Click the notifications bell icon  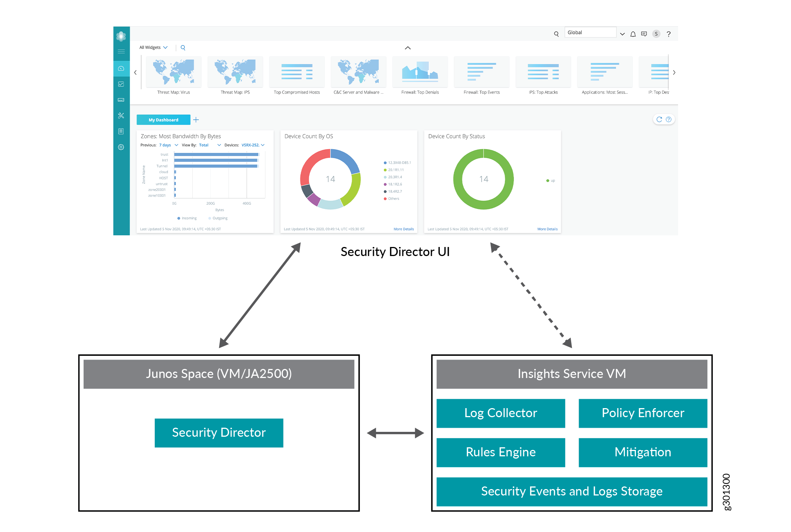click(x=633, y=34)
